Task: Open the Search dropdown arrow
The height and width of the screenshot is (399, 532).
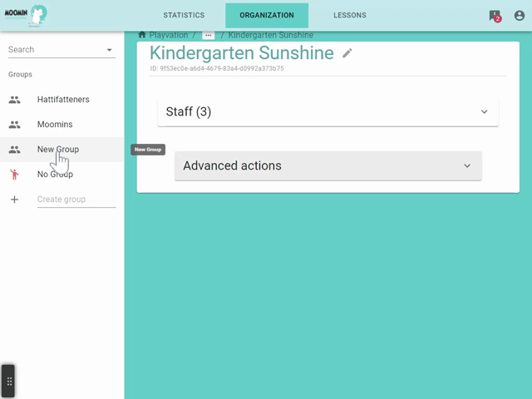Action: pos(109,50)
